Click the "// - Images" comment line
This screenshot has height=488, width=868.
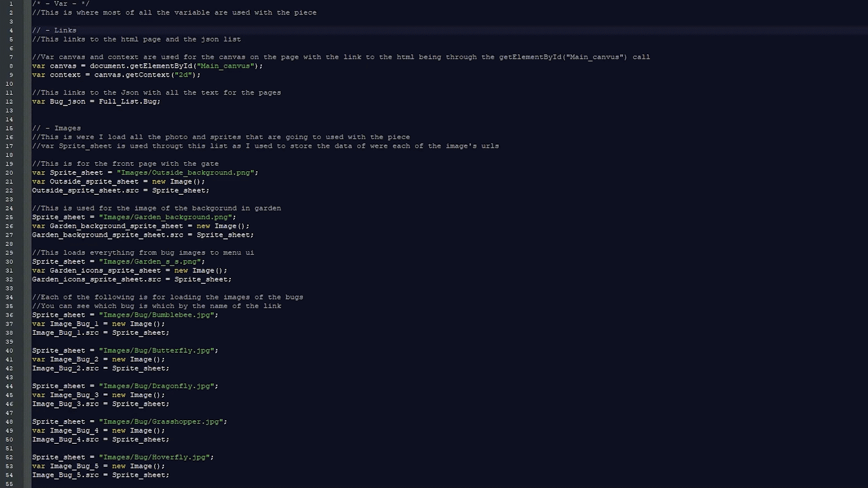(x=57, y=128)
